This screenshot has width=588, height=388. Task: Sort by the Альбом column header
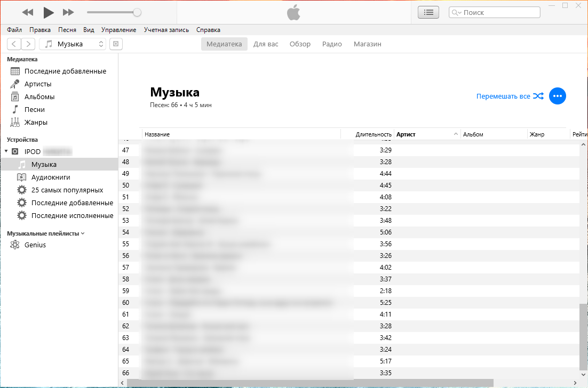pyautogui.click(x=494, y=134)
